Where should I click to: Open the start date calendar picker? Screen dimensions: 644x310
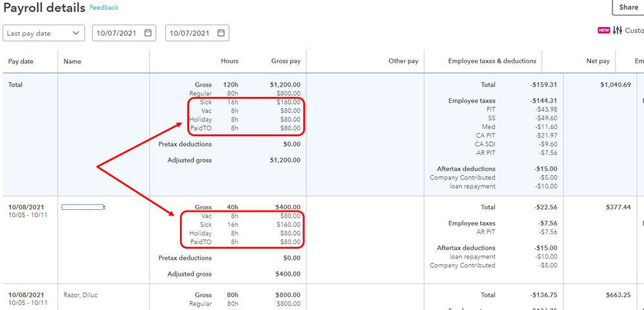pos(148,33)
